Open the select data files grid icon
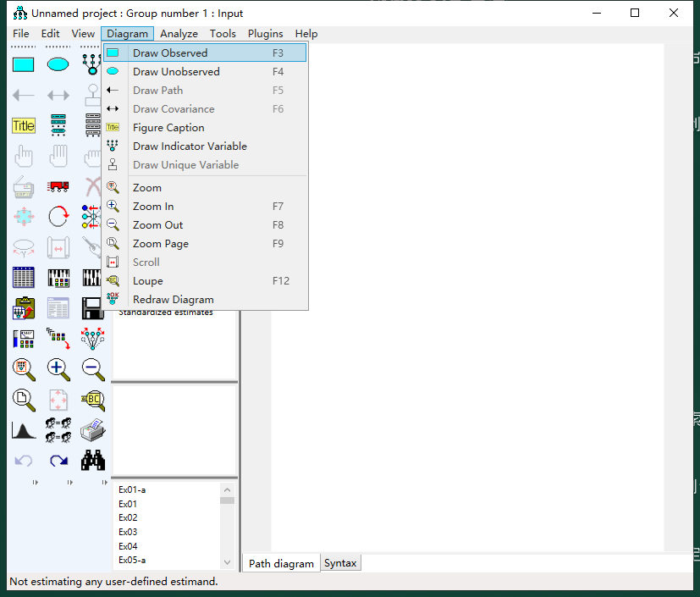The height and width of the screenshot is (597, 700). pos(23,278)
